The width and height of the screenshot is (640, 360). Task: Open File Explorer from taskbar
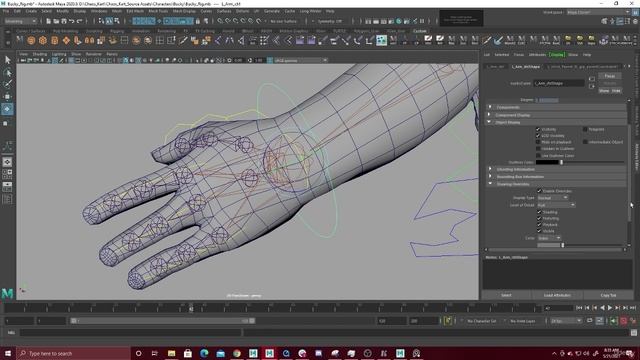[x=171, y=353]
